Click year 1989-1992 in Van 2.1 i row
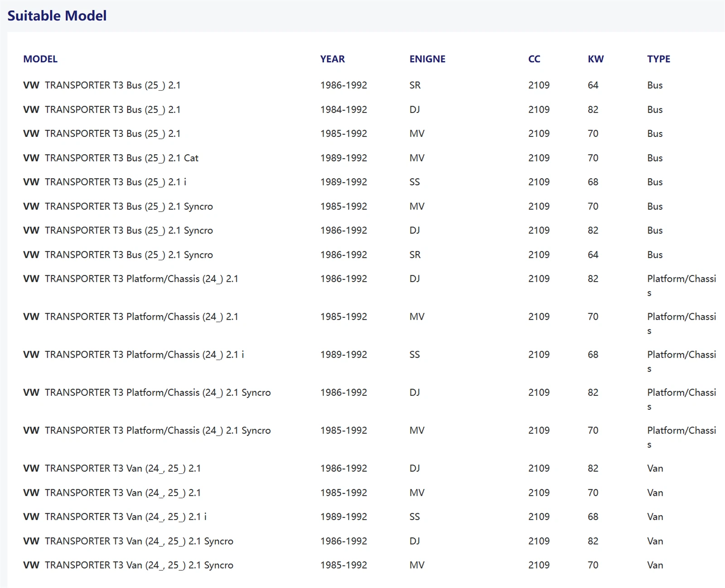The image size is (725, 588). 344,517
